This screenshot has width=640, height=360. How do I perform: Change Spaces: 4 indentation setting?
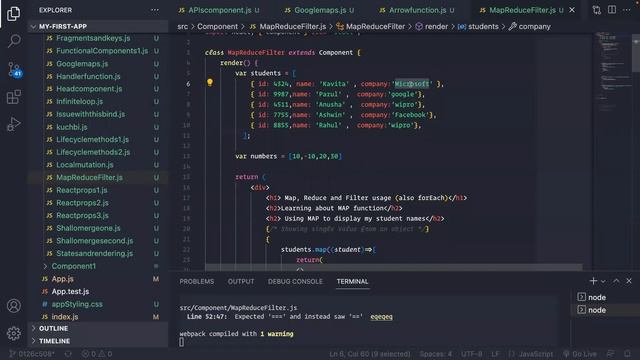[x=436, y=354]
